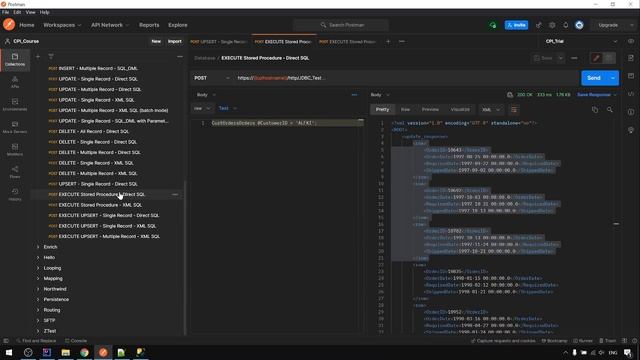Select DELETE - All Record - Direct SQL request
Image resolution: width=640 pixels, height=360 pixels.
point(93,131)
